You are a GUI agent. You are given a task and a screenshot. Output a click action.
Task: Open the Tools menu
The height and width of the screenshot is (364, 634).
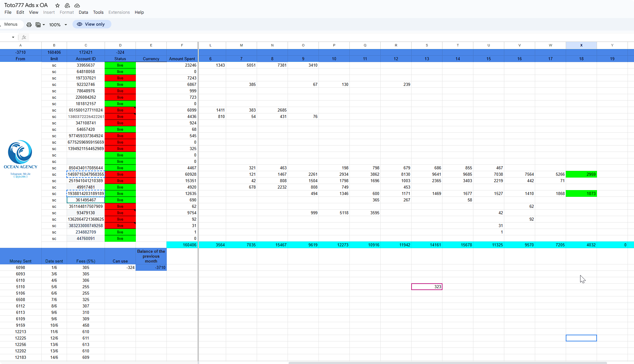click(x=98, y=12)
